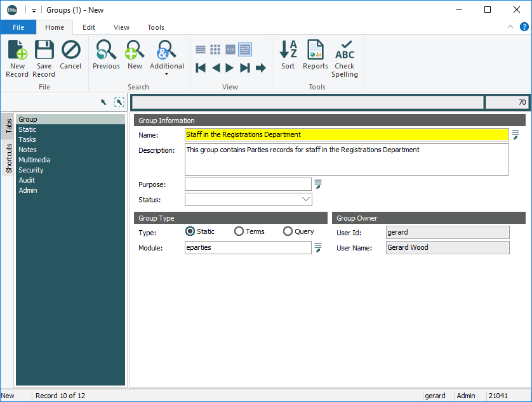Open the Security tab in sidebar

click(31, 170)
